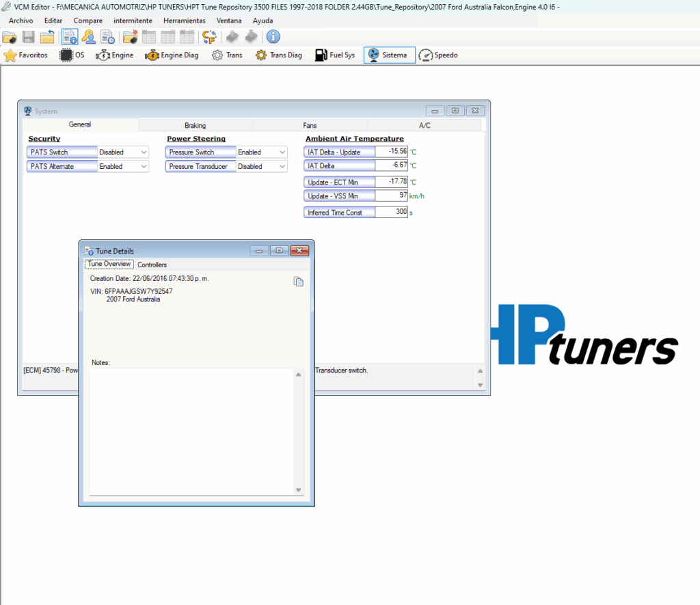This screenshot has width=700, height=605.
Task: Open the Herramientas menu
Action: pyautogui.click(x=185, y=21)
